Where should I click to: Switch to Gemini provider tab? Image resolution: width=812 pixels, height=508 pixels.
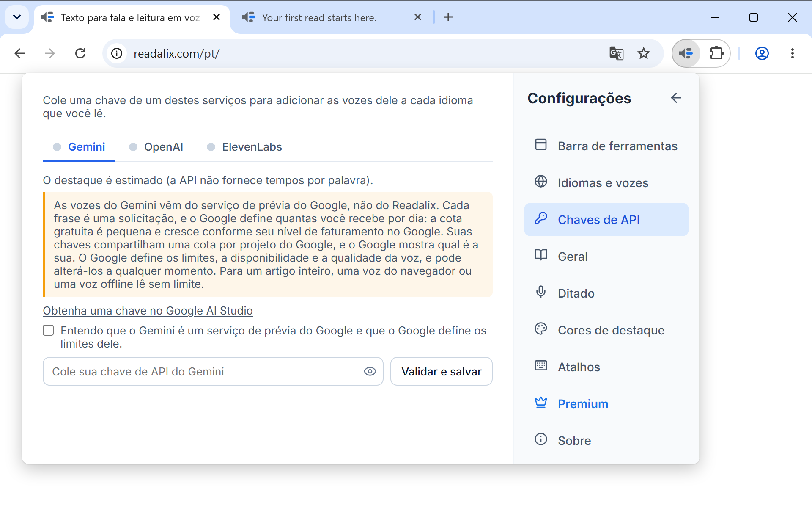coord(79,147)
